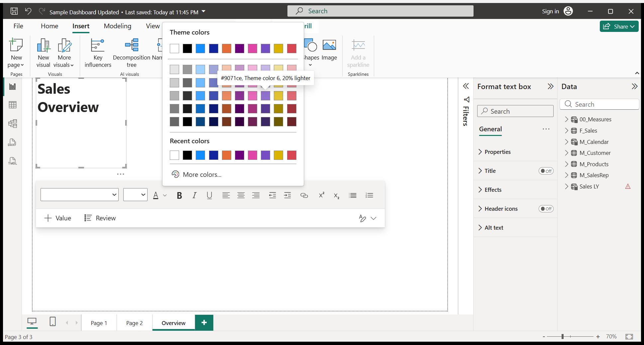644x345 pixels.
Task: Insert a hyperlink using link icon
Action: point(304,195)
